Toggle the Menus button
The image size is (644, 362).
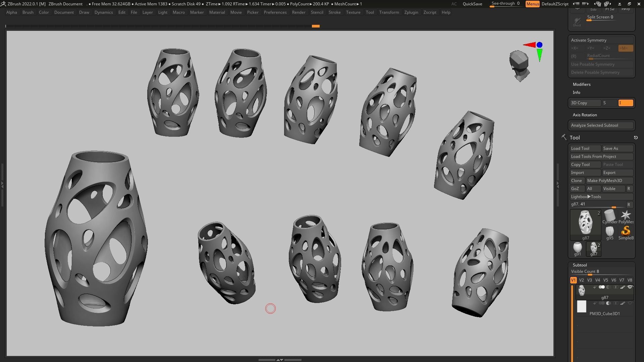[x=532, y=4]
